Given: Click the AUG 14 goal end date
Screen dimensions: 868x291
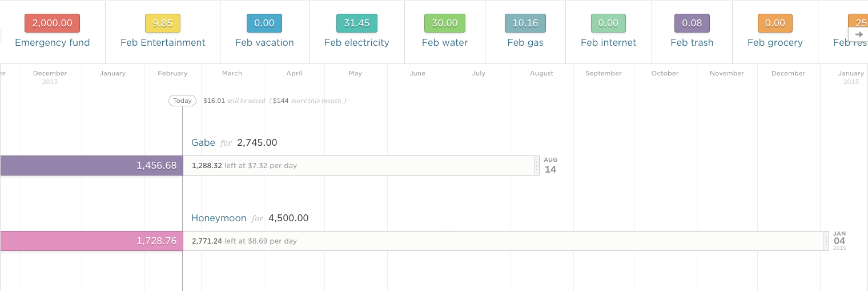Looking at the screenshot, I should tap(550, 165).
